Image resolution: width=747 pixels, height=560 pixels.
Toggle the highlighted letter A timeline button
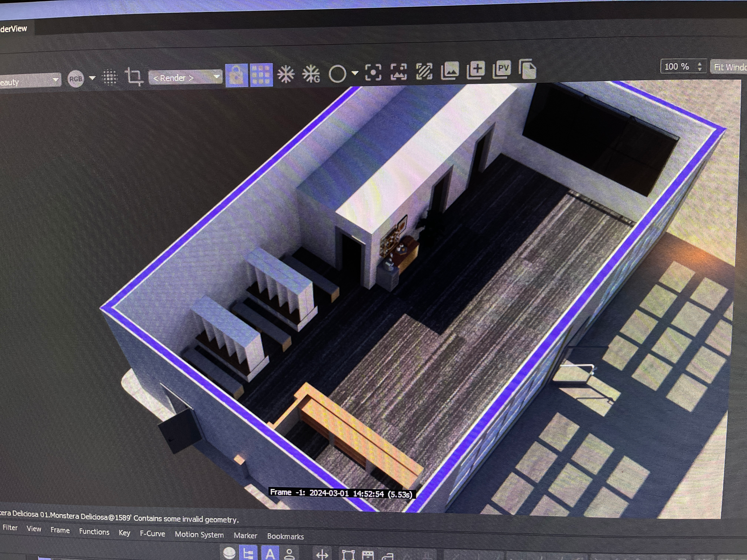pyautogui.click(x=270, y=553)
